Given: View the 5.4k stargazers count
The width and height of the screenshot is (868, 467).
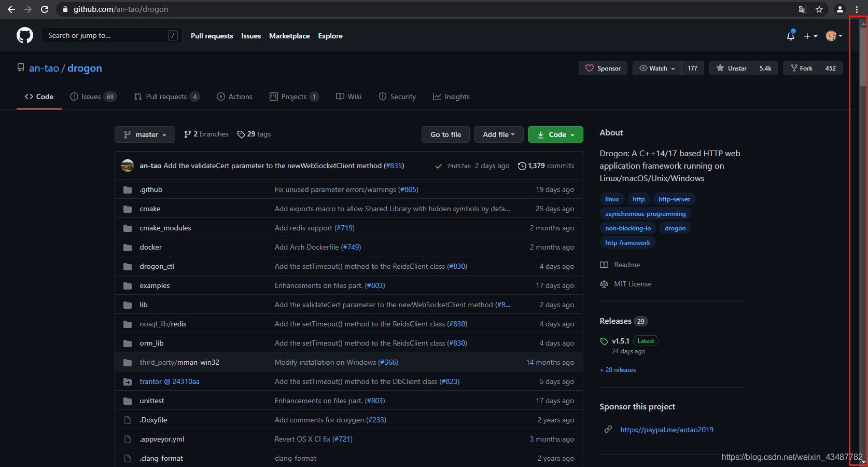Looking at the screenshot, I should (x=765, y=68).
